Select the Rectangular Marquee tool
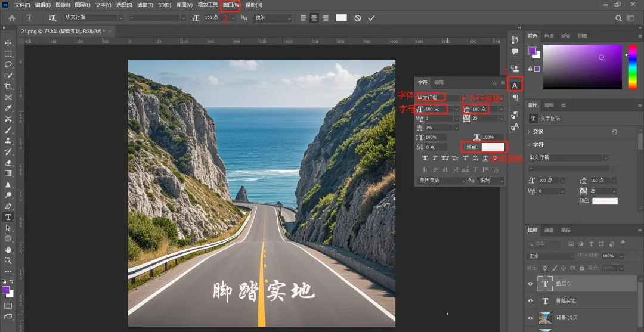The width and height of the screenshot is (644, 332). (8, 54)
